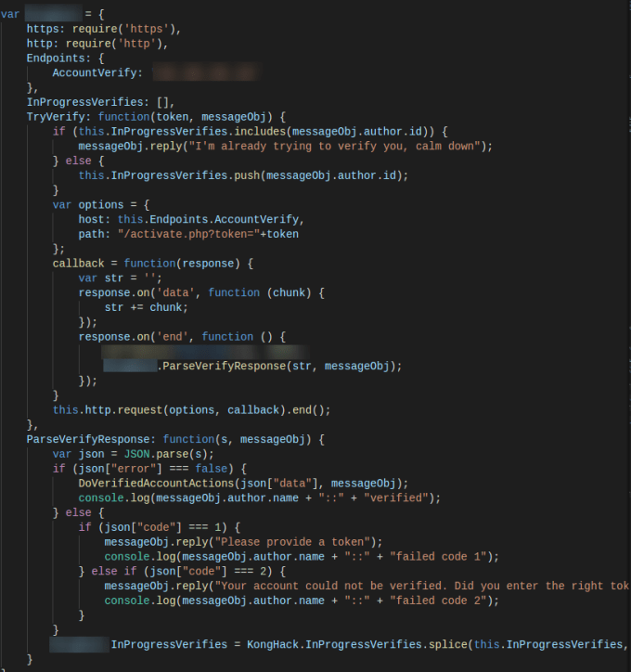Click the "Please provide a token" reply line
Screen dimensions: 631x672
click(243, 542)
